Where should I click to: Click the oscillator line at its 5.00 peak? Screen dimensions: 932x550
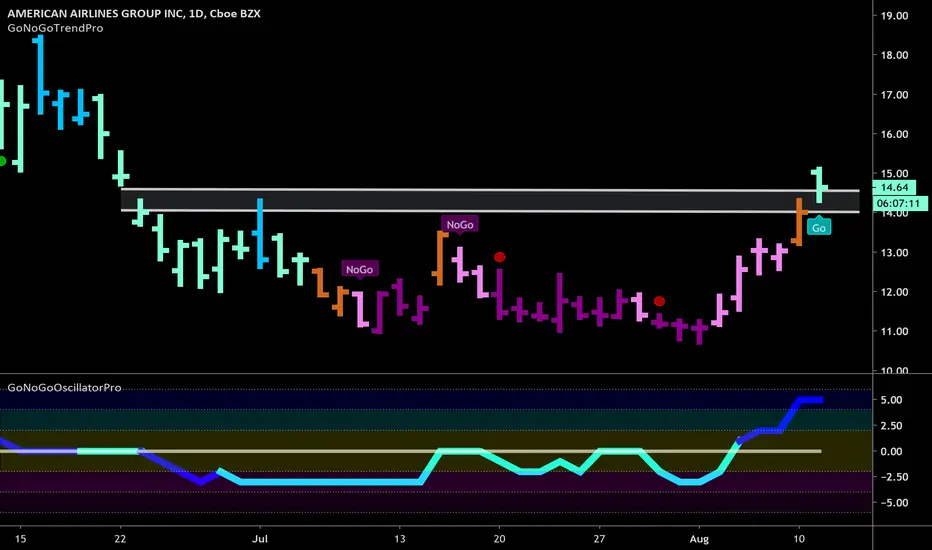click(x=810, y=400)
